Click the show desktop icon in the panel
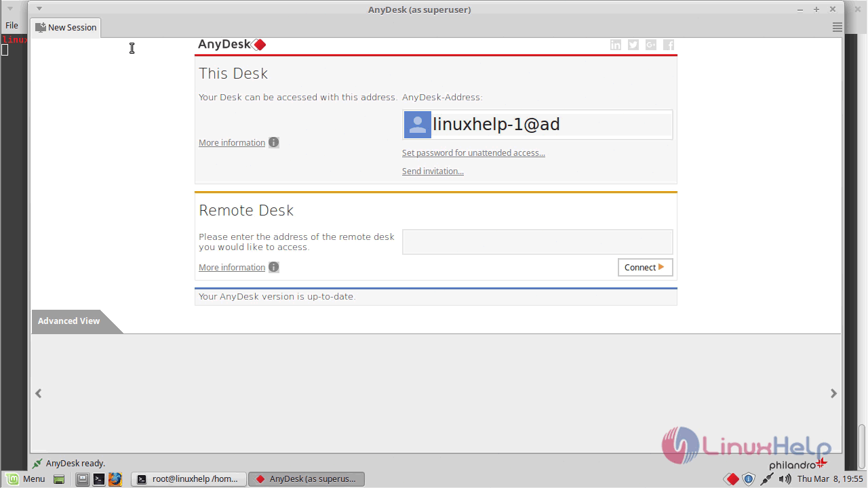The width and height of the screenshot is (868, 488). point(59,479)
